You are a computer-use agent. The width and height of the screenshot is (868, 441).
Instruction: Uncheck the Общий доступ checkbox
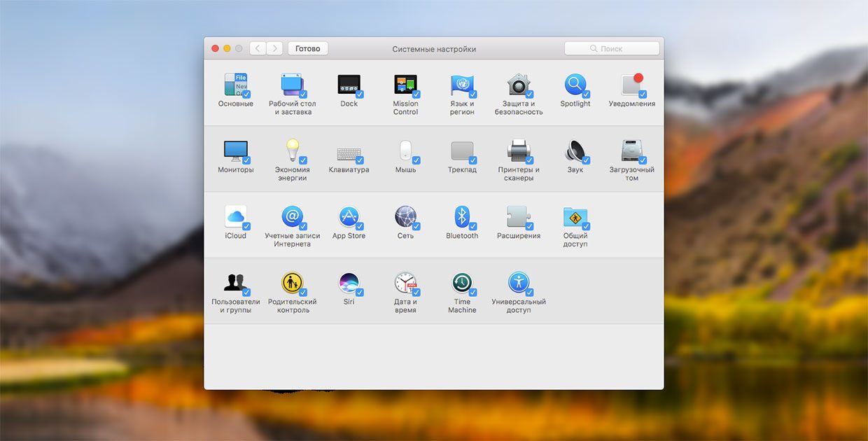pos(585,226)
